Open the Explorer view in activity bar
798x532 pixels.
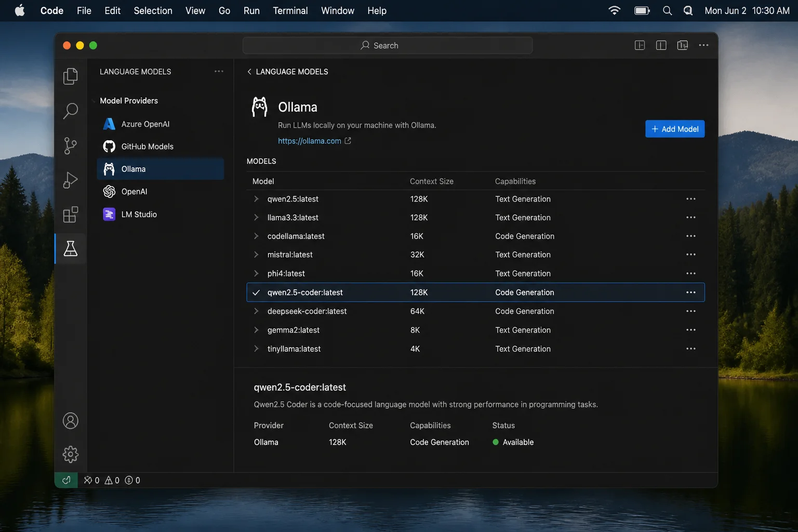pyautogui.click(x=71, y=76)
